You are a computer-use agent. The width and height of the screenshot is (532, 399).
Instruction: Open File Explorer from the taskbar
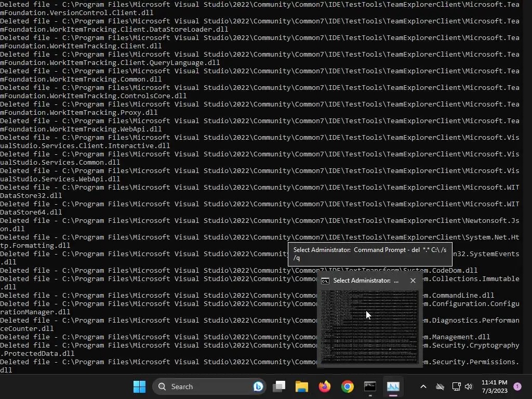coord(302,387)
